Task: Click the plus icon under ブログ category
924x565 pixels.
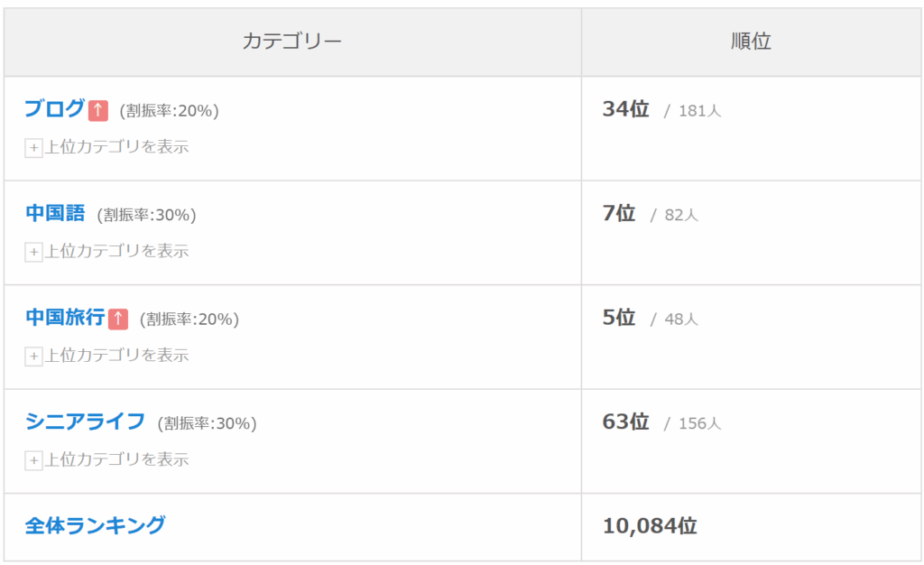Action: (33, 148)
